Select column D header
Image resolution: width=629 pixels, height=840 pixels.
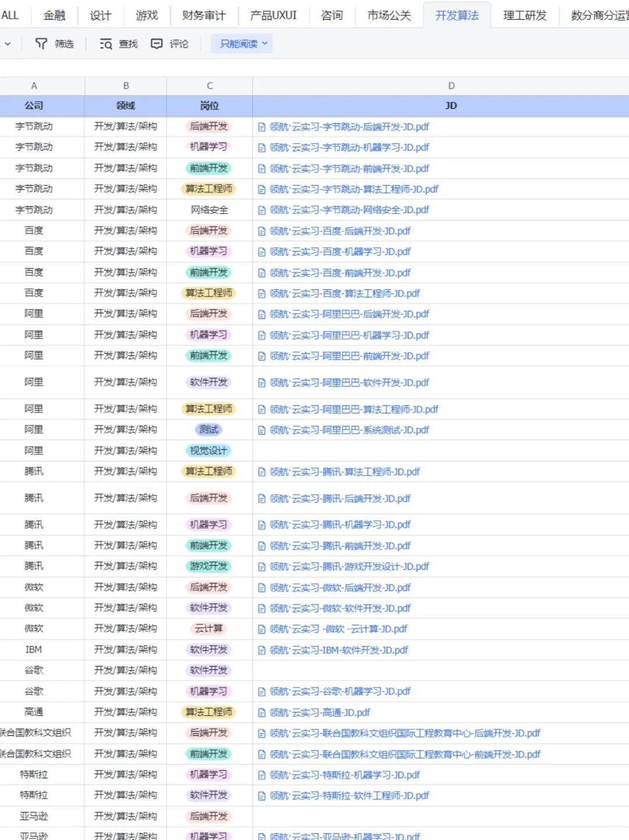[x=451, y=86]
